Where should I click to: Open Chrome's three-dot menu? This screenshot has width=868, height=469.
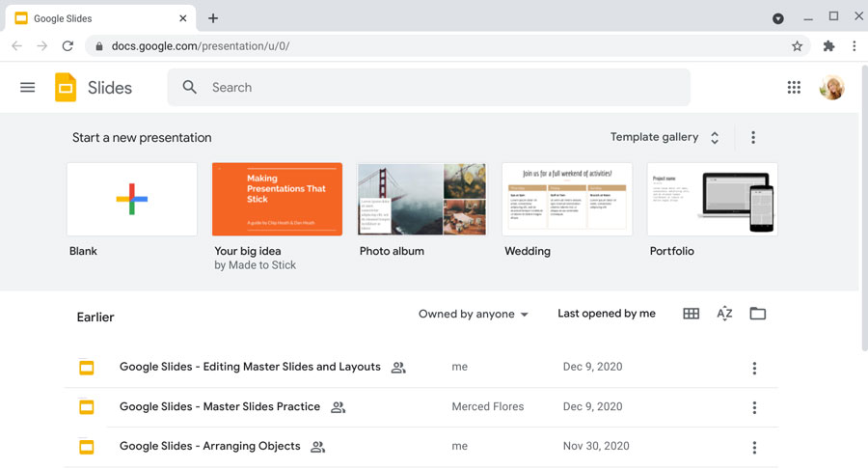click(854, 46)
